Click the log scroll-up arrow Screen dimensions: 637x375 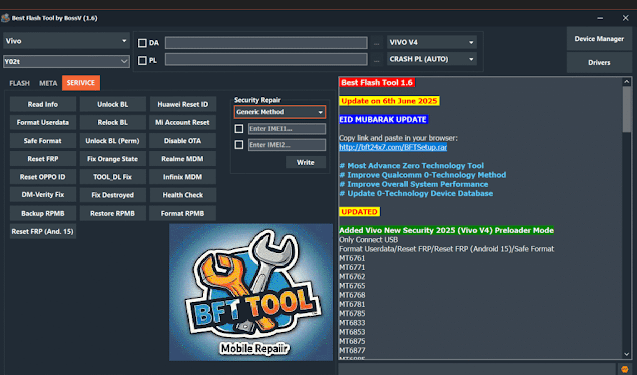click(626, 82)
